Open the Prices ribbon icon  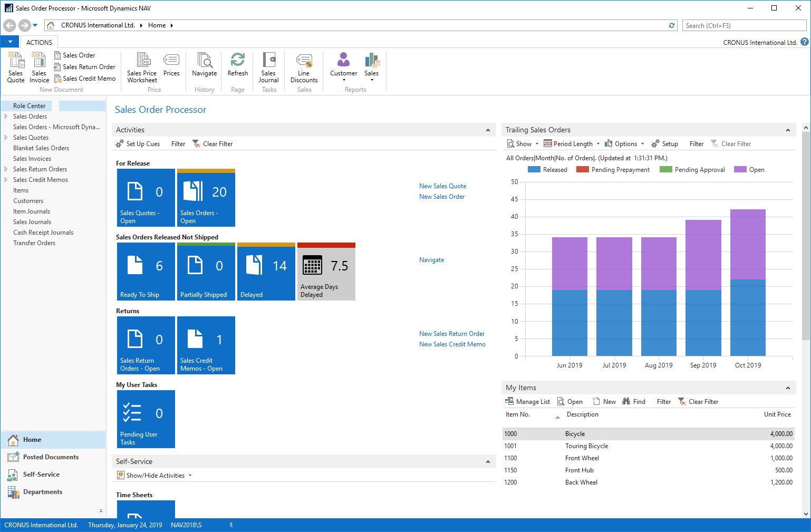coord(171,64)
